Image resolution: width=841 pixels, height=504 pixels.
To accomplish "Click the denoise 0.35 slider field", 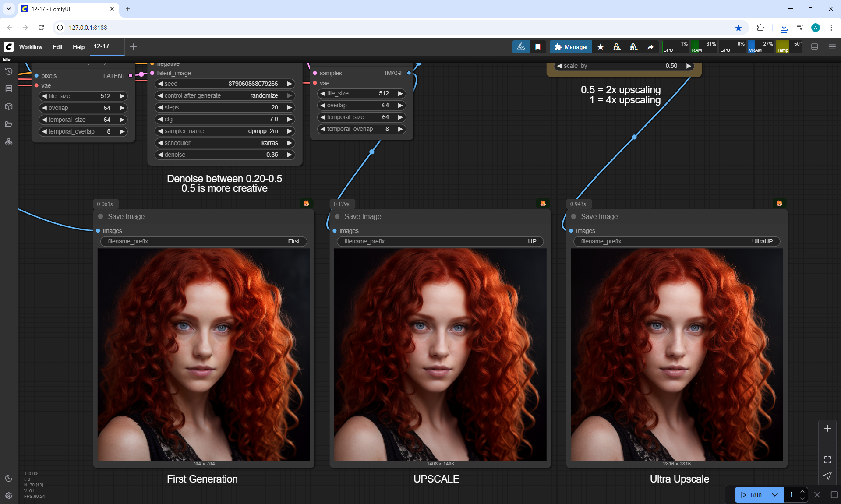I will point(225,155).
